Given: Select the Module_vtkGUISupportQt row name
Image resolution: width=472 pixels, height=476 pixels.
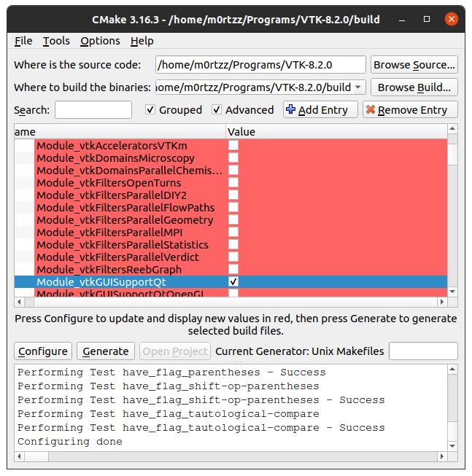Looking at the screenshot, I should (x=101, y=282).
